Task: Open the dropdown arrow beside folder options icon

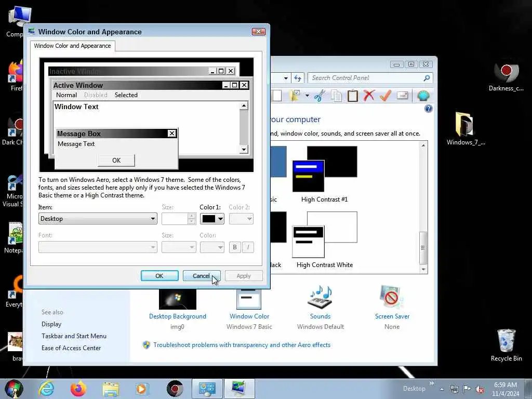Action: click(307, 96)
